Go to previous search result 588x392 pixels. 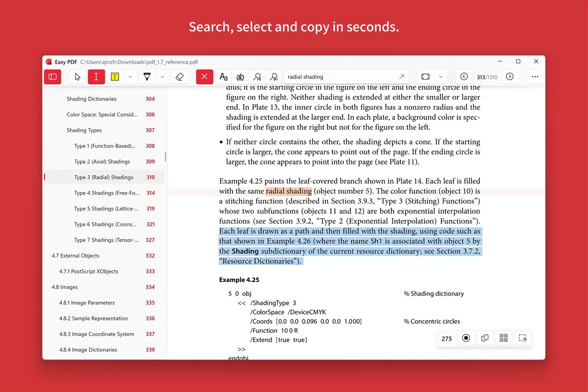(x=257, y=76)
